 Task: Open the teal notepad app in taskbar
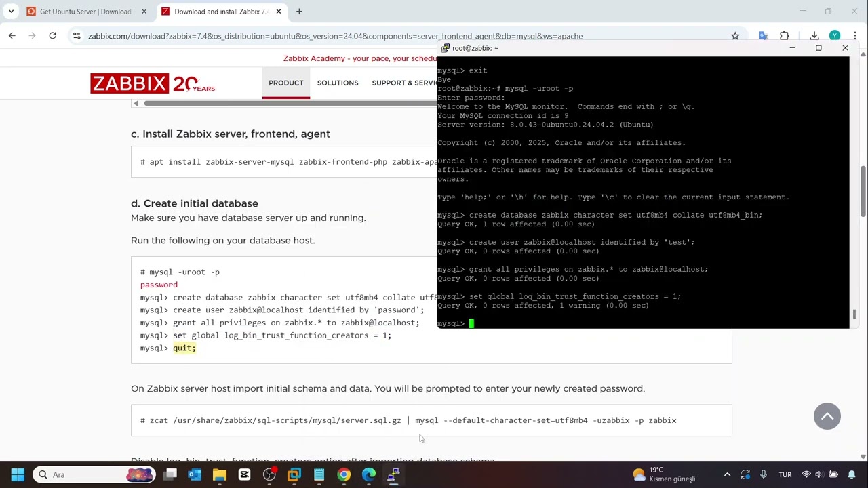coord(319,474)
